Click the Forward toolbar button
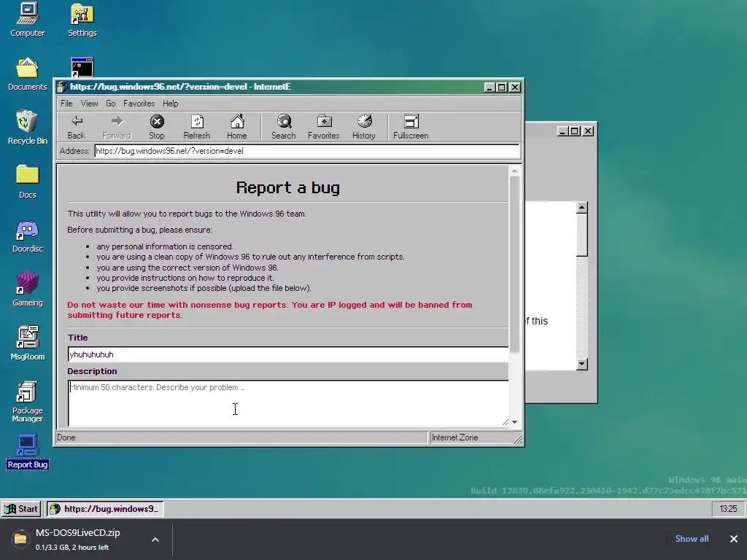 pos(117,127)
